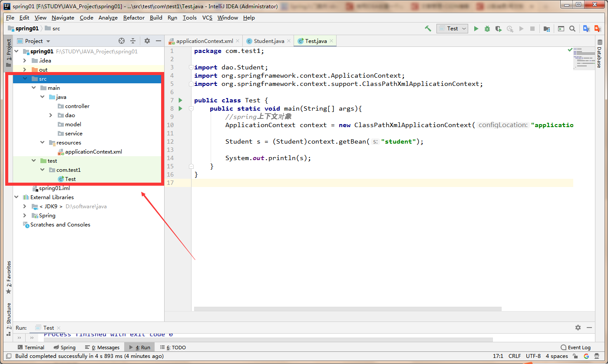Click the tool windows toggle in the status bar corner

pyautogui.click(x=9, y=356)
